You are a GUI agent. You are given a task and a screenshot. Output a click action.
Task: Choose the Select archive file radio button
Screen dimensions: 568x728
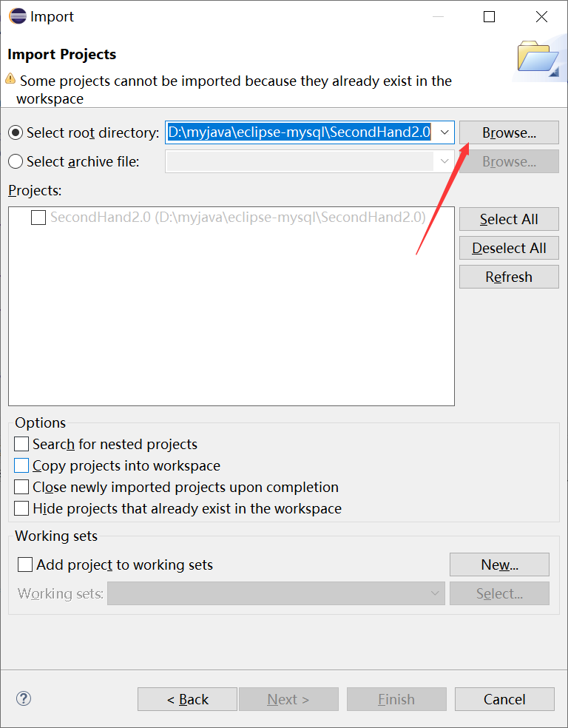pyautogui.click(x=16, y=161)
